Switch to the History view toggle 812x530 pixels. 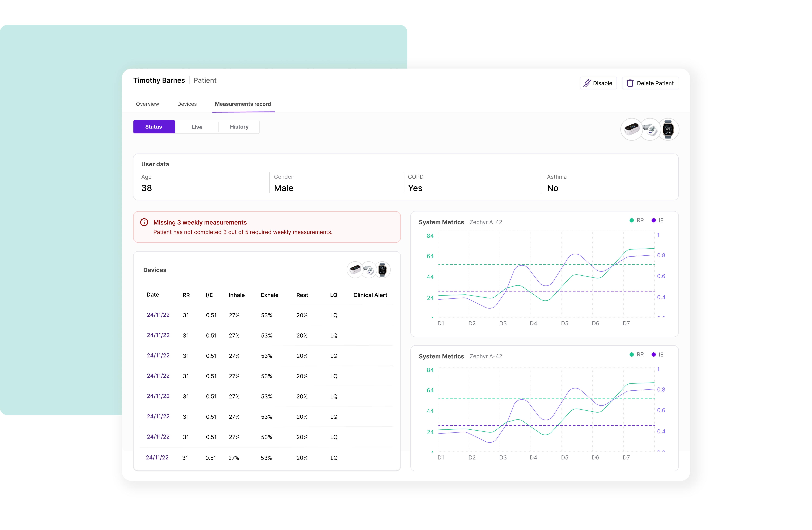click(239, 127)
